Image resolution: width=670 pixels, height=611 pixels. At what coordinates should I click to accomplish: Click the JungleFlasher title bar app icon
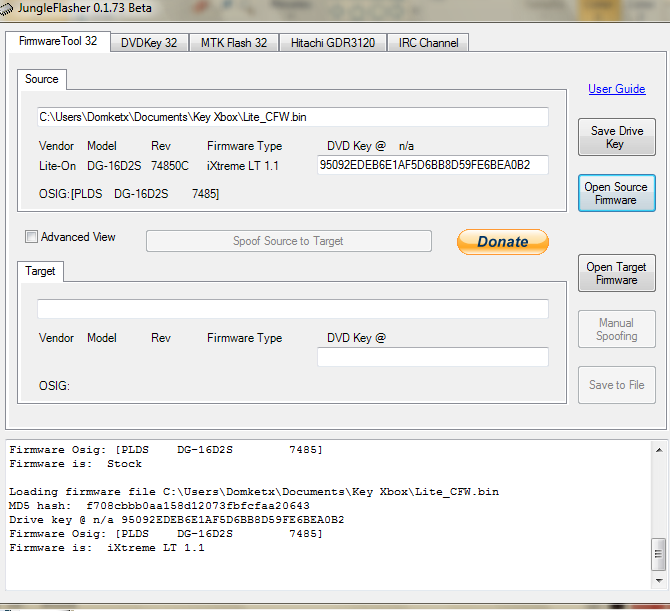(x=6, y=9)
